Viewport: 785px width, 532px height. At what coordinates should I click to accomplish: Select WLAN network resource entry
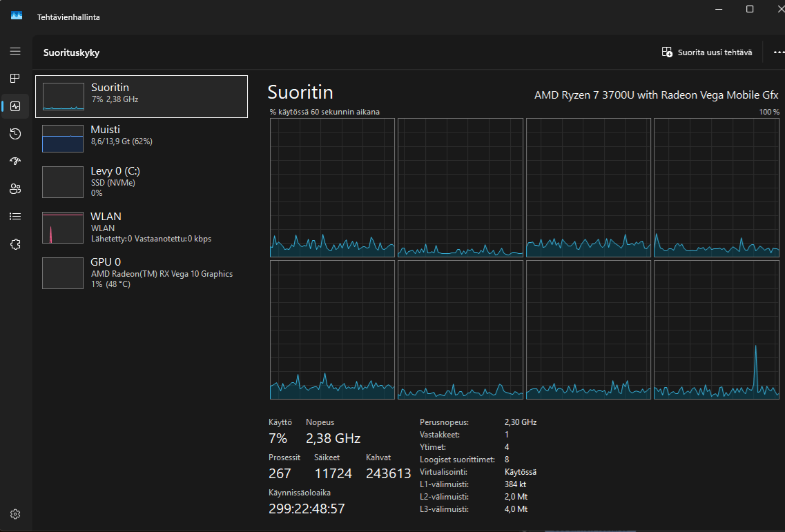point(142,227)
